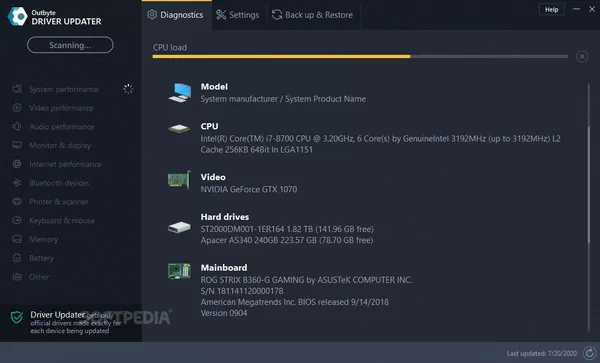The height and width of the screenshot is (363, 600).
Task: Click the Scanning... button
Action: 70,45
